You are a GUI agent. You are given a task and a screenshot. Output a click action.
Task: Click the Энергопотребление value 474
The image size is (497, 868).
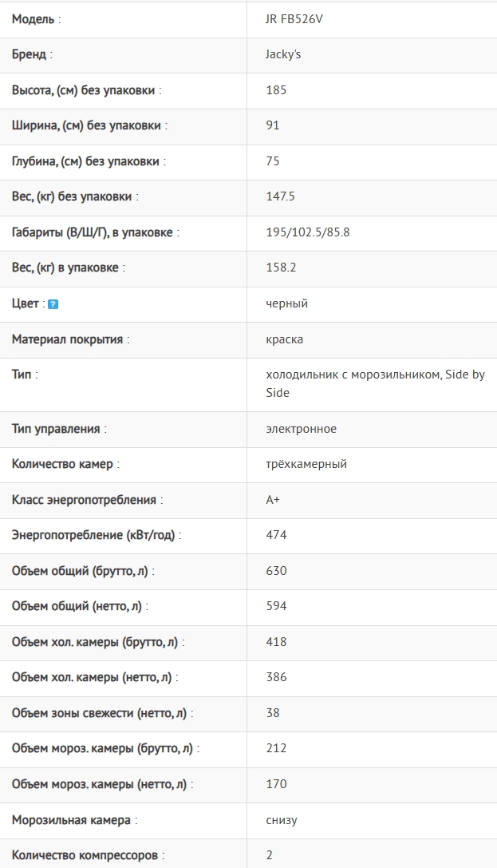point(276,535)
